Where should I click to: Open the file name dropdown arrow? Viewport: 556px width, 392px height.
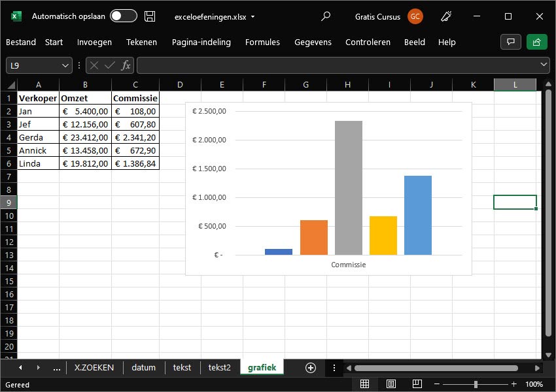click(253, 16)
